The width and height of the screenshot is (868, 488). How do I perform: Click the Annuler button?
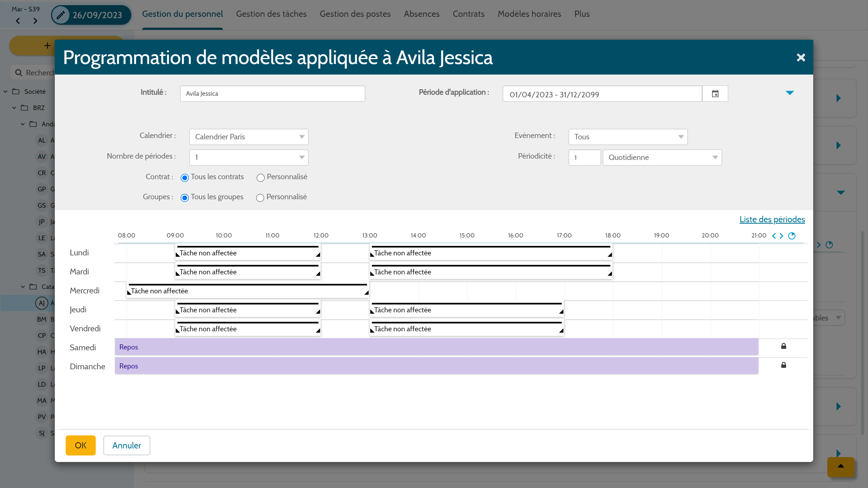click(127, 445)
